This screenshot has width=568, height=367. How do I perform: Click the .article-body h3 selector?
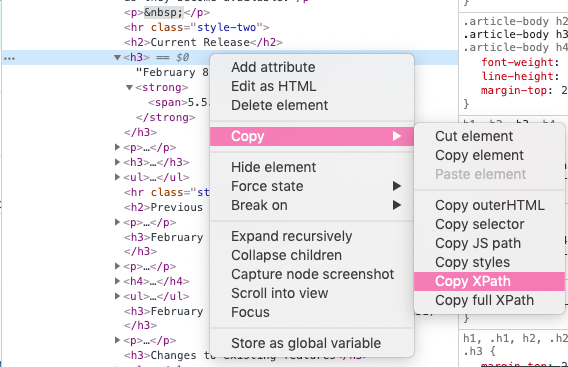point(515,34)
